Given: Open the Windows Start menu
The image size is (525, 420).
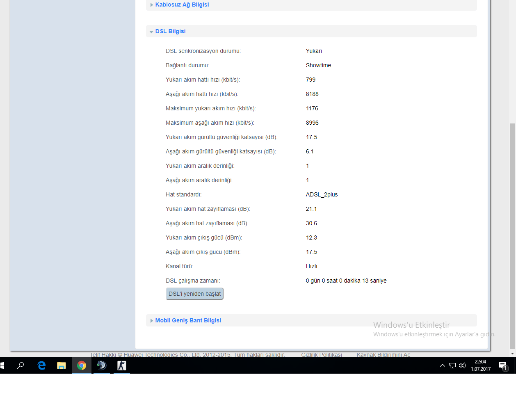Looking at the screenshot, I should (x=2, y=365).
